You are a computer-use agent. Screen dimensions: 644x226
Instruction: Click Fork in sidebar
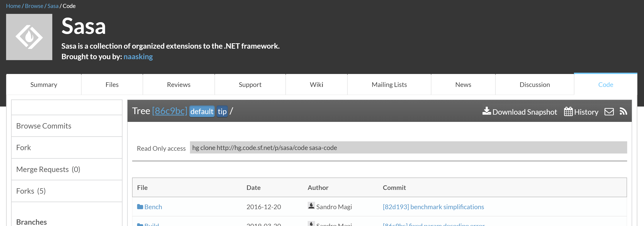pos(67,148)
